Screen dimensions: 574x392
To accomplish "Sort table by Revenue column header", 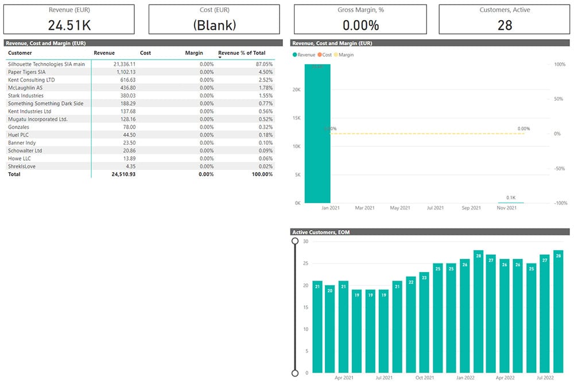I will tap(104, 53).
